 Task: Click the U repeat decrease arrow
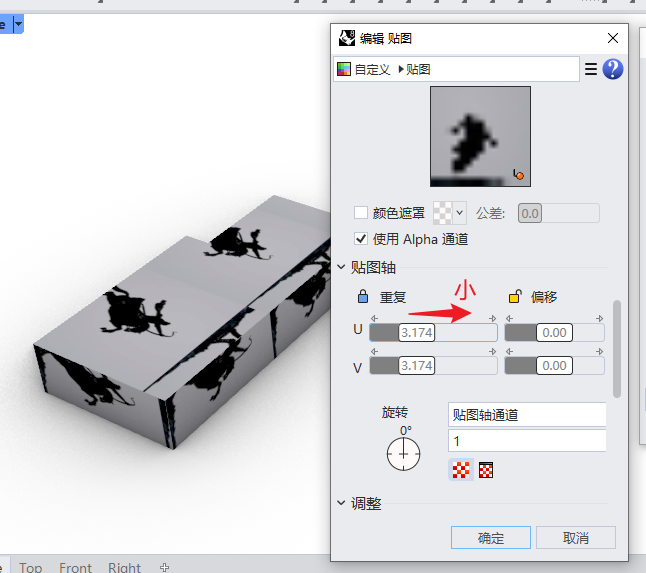pyautogui.click(x=374, y=318)
